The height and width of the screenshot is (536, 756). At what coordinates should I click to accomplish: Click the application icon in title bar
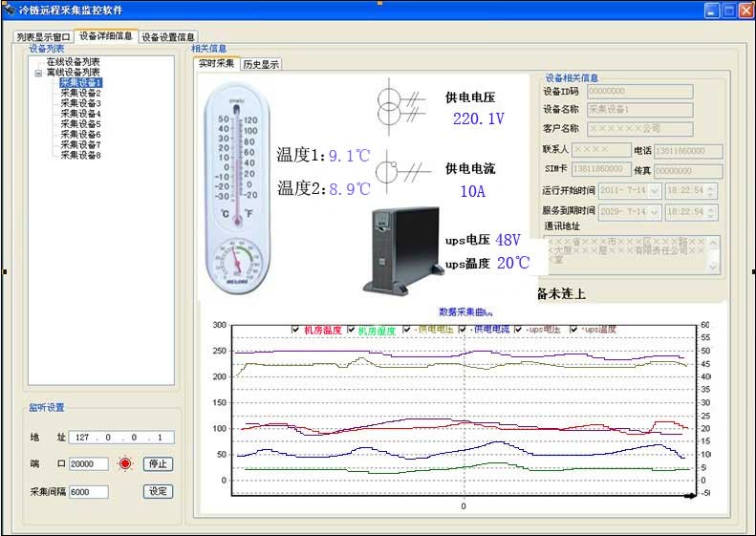[9, 10]
